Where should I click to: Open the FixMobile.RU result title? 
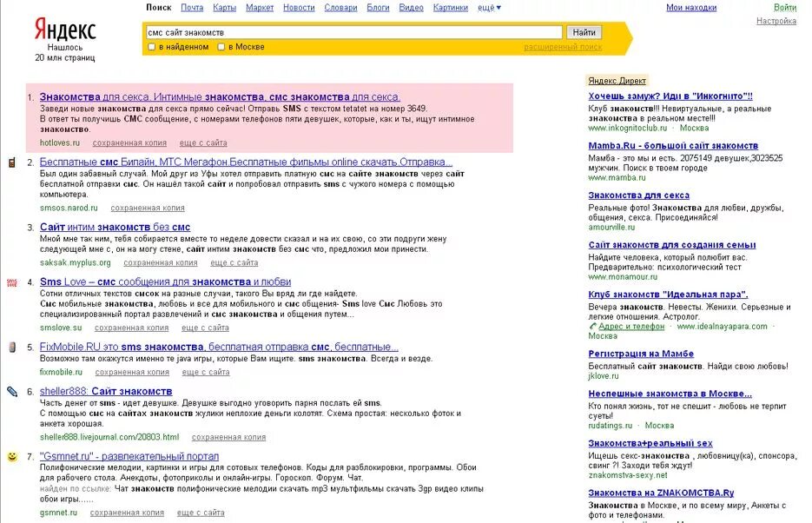[219, 348]
